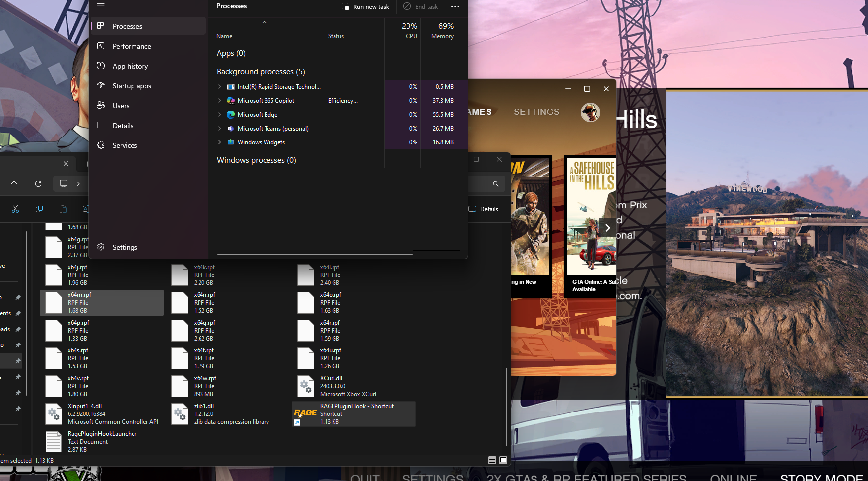Expand the Windows Widgets process row
868x481 pixels.
(x=220, y=142)
